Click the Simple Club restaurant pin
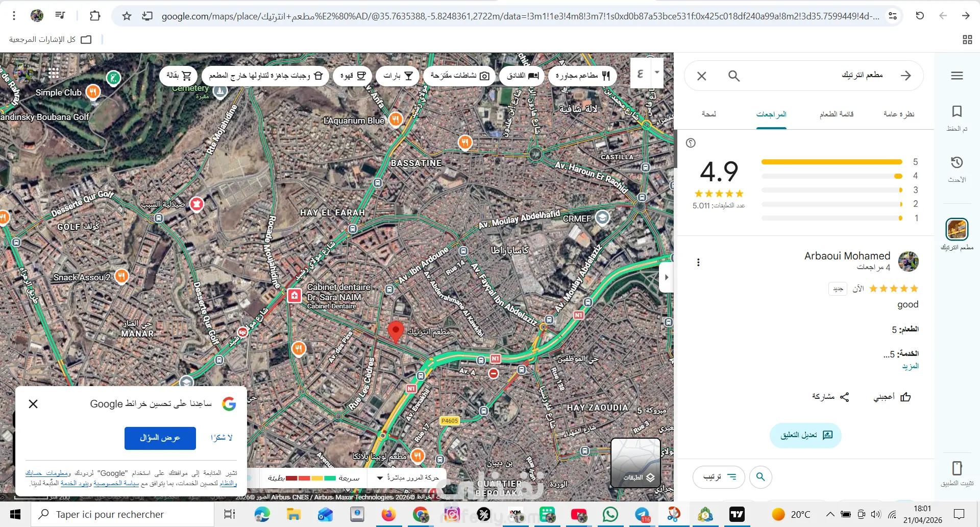The width and height of the screenshot is (980, 527). [93, 92]
